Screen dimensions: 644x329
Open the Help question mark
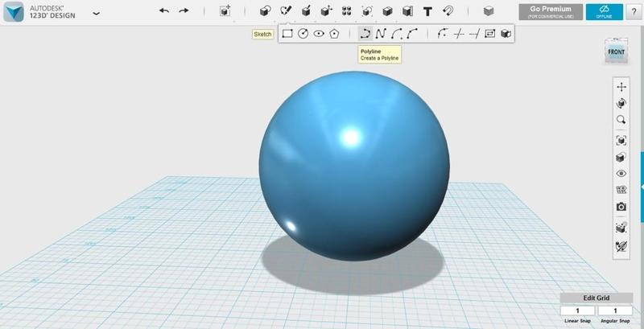(634, 12)
